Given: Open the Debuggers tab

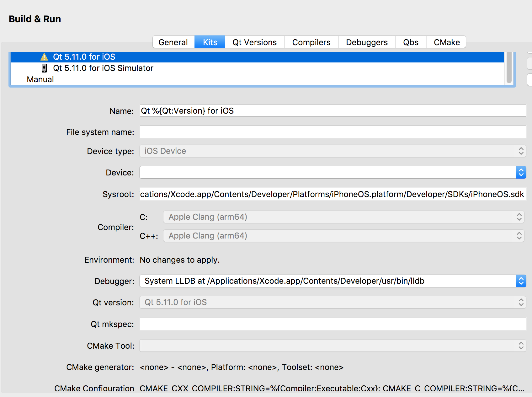Looking at the screenshot, I should (367, 42).
